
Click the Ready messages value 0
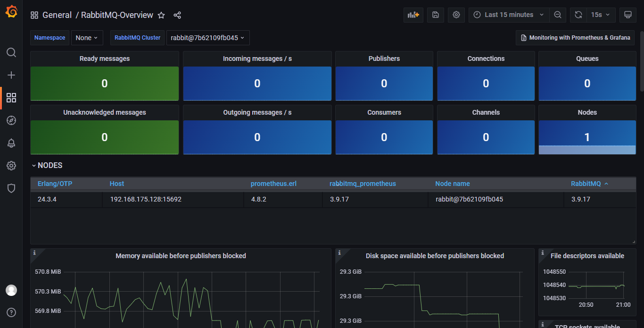tap(105, 84)
